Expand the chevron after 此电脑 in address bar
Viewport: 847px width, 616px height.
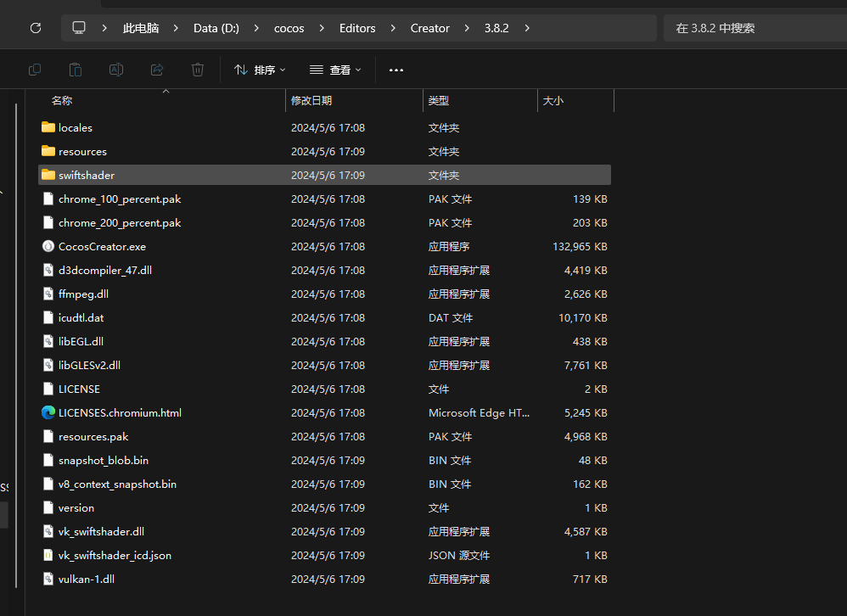tap(176, 28)
